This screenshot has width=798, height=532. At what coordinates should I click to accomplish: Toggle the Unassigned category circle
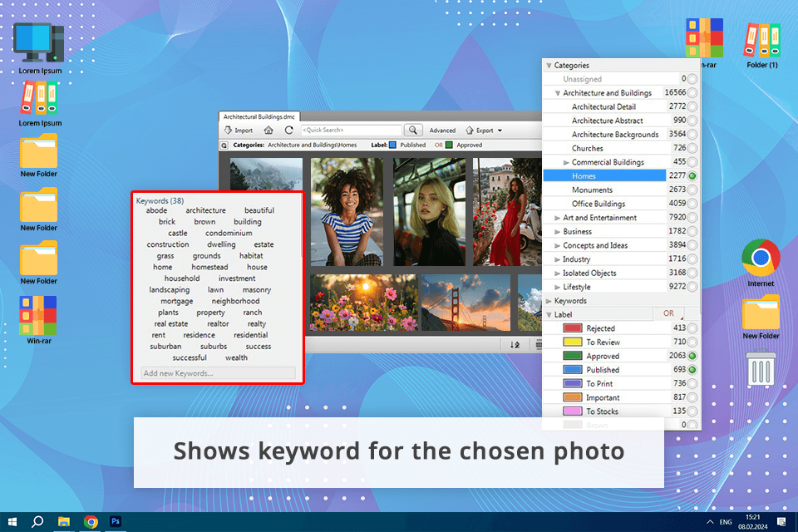pos(692,79)
